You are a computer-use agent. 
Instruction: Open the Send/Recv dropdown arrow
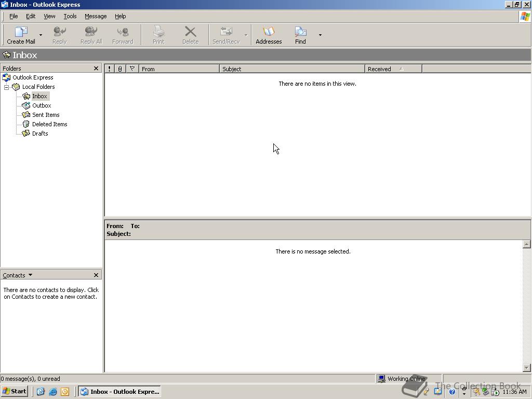(246, 35)
